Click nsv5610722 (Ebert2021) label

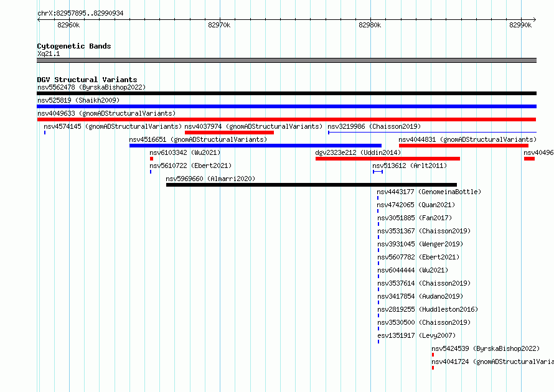190,166
